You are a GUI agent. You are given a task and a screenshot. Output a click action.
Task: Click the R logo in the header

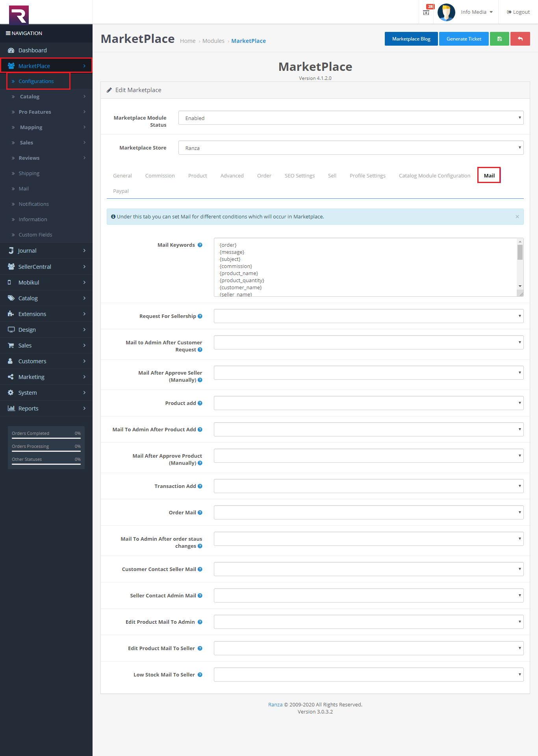tap(19, 15)
